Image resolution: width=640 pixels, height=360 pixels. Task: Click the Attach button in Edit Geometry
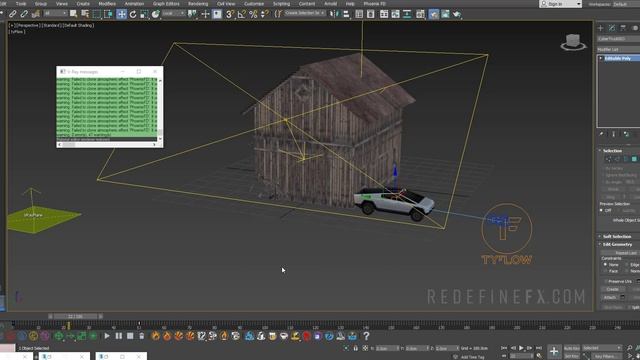(610, 297)
